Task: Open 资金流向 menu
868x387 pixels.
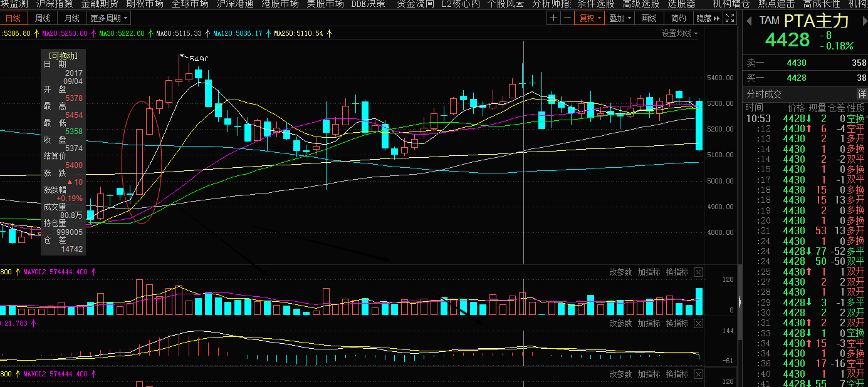Action: pos(416,4)
